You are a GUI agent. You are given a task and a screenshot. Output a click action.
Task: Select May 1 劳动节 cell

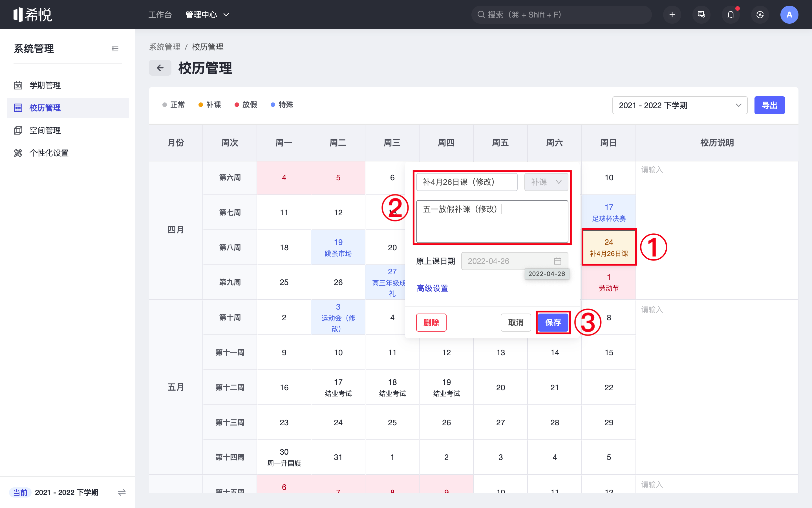(x=609, y=282)
